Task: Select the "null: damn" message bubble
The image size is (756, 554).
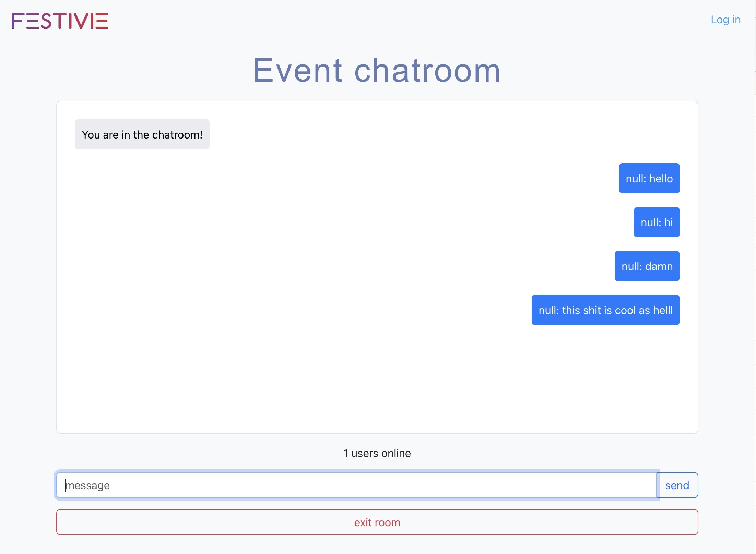Action: [x=647, y=266]
